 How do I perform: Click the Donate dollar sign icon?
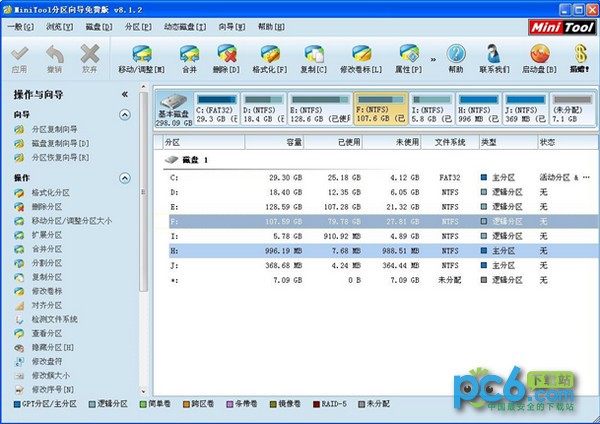tap(580, 54)
